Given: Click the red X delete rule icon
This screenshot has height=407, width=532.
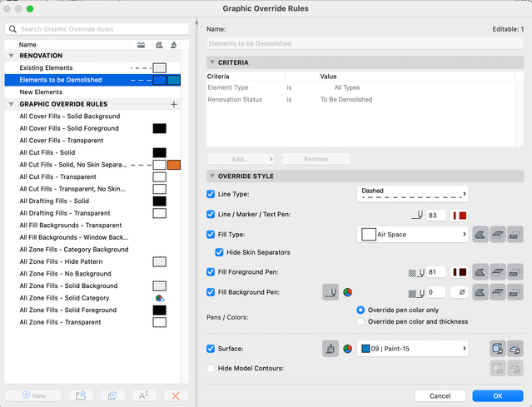Looking at the screenshot, I should click(x=174, y=395).
